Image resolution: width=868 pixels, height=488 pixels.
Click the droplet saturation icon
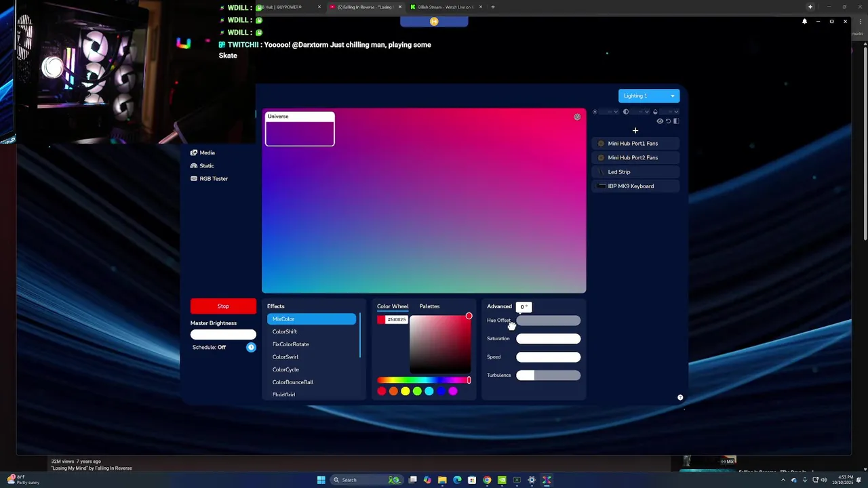655,112
